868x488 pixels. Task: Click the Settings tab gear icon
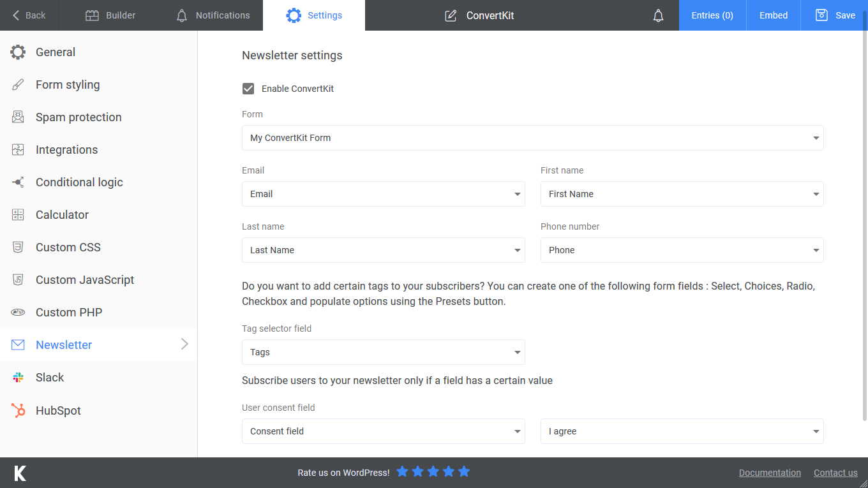pyautogui.click(x=294, y=15)
